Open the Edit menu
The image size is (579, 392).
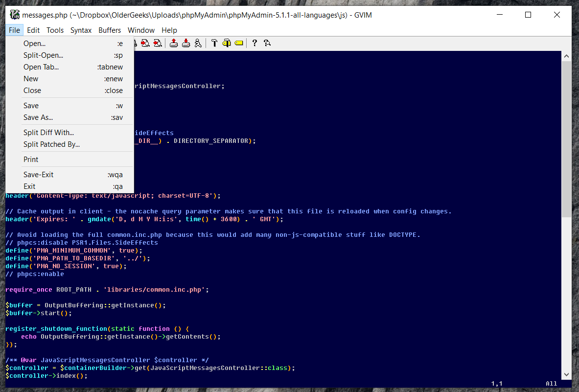[33, 30]
